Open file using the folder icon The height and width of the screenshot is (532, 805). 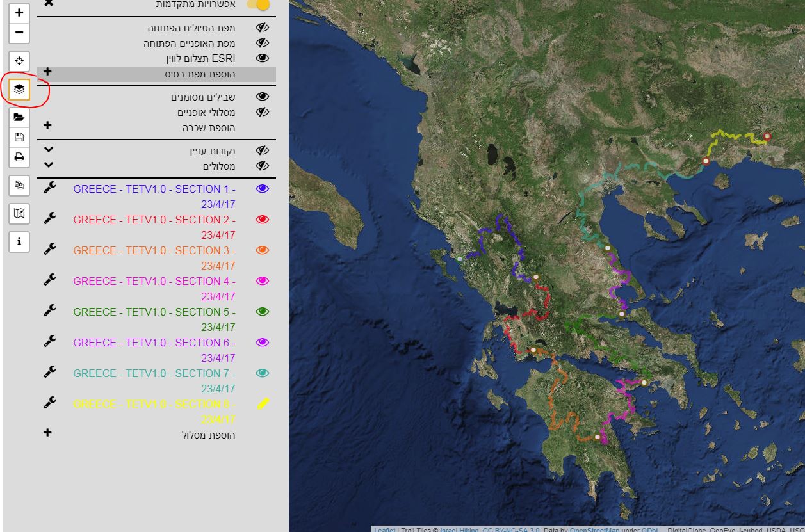[19, 117]
